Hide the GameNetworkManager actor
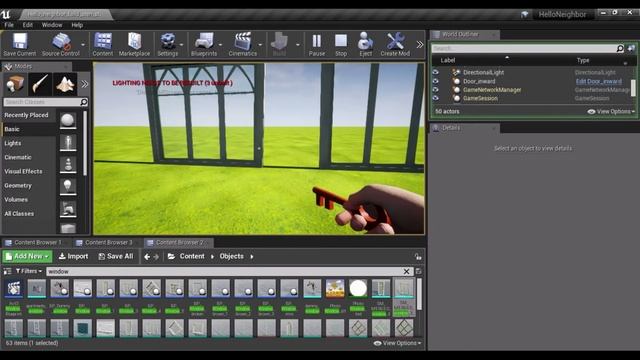 [x=436, y=90]
